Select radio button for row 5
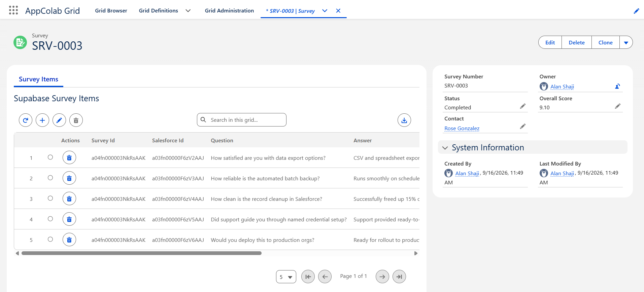Screen dimensions: 644x292 (x=50, y=239)
